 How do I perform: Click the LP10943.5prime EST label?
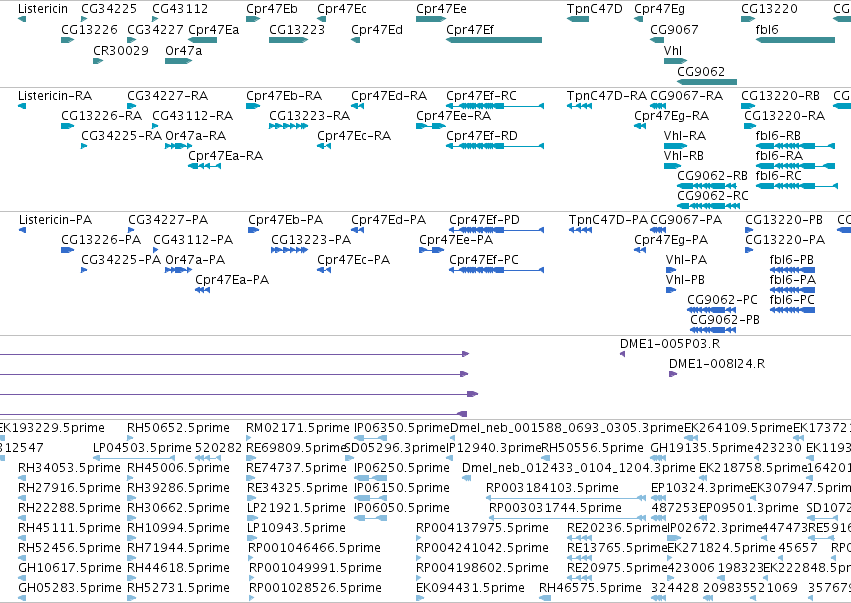(x=296, y=528)
